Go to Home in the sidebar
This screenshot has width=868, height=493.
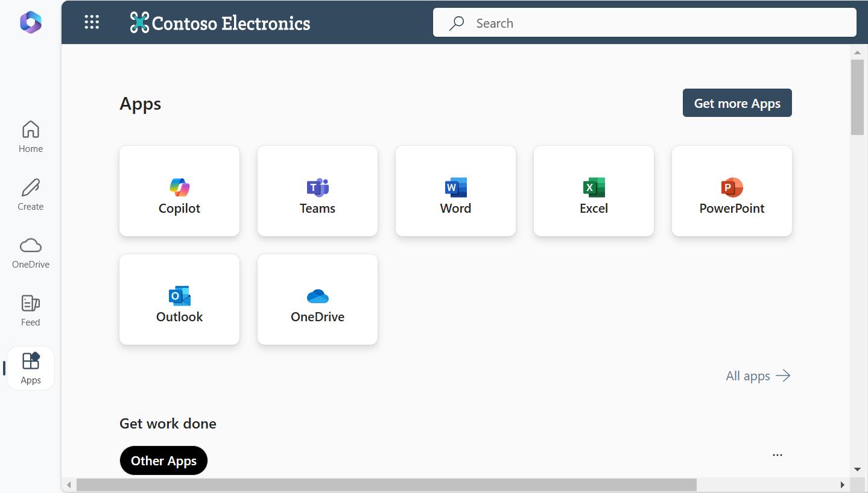31,137
